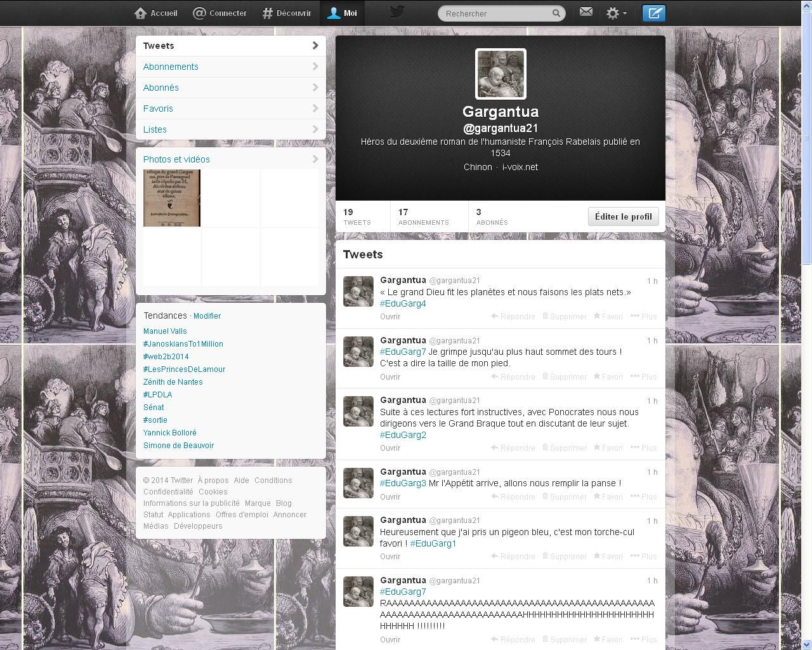Select Tweets in the sidebar list

231,46
